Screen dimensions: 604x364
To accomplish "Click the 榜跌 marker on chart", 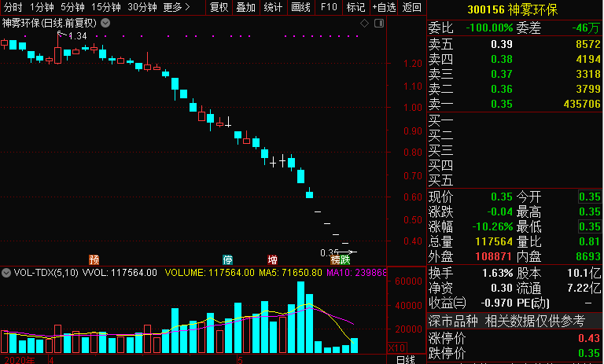I will tap(341, 260).
